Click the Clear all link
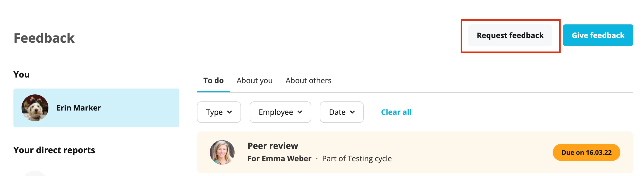The height and width of the screenshot is (176, 644). 396,112
